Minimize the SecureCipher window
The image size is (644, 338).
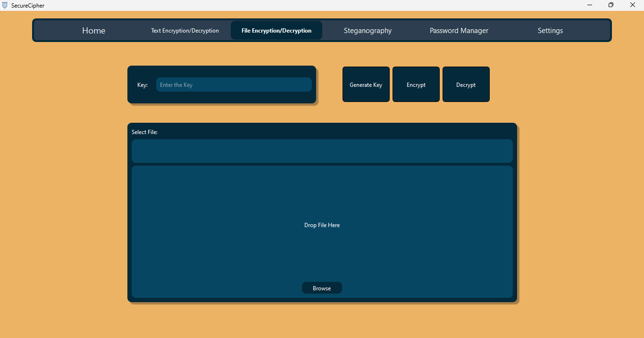pos(590,5)
